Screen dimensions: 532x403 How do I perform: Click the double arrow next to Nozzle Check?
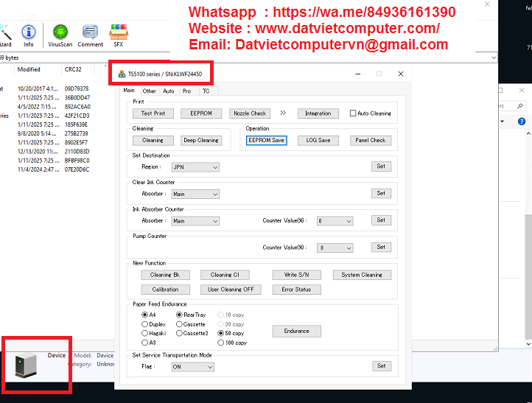point(283,113)
